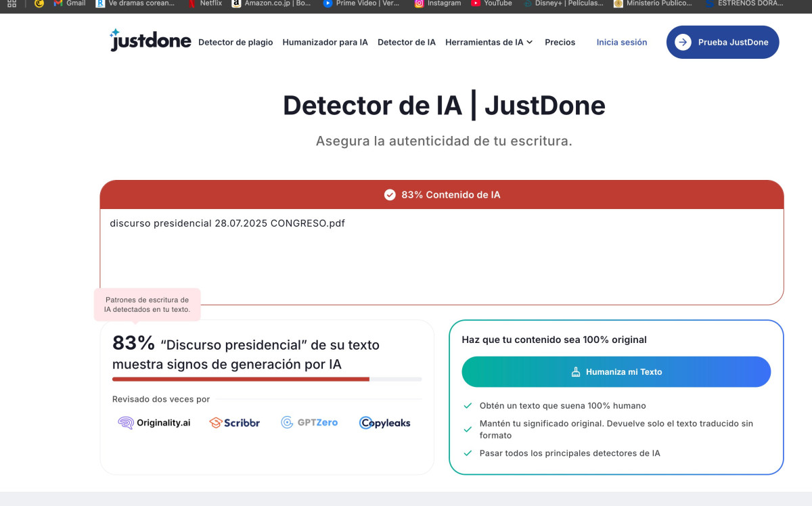Click the arrow icon in Prueba JustDone

click(683, 42)
